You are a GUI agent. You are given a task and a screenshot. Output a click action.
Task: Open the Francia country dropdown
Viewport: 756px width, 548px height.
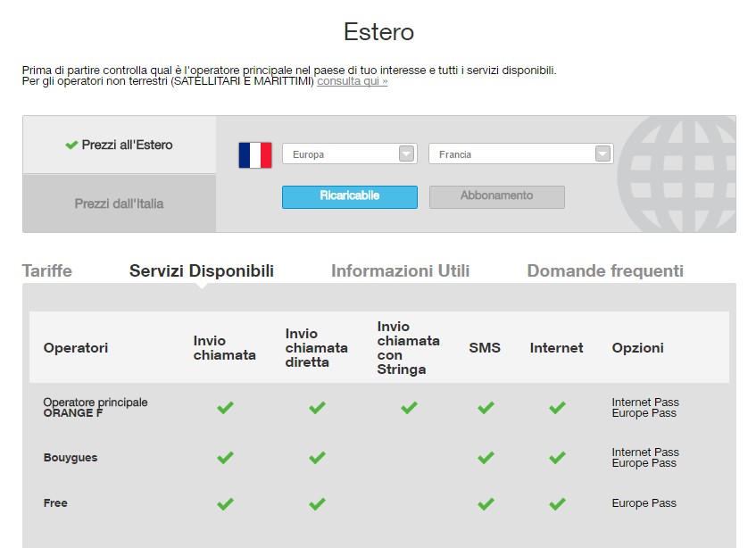[520, 154]
